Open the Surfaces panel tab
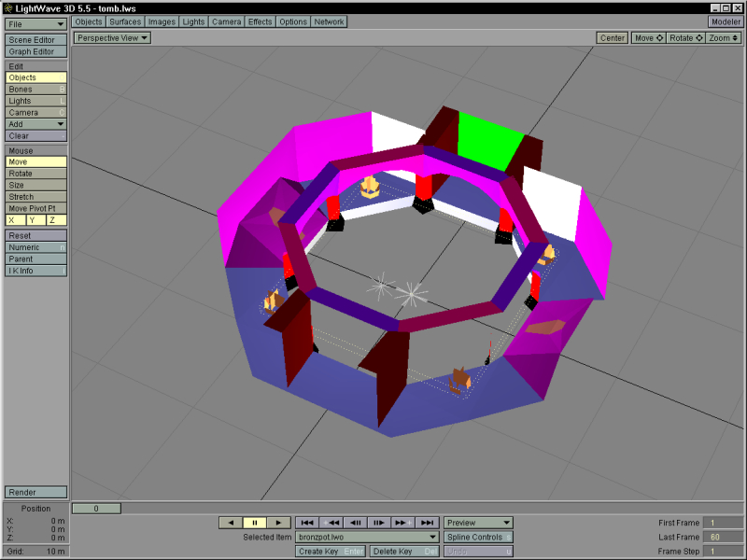Viewport: 747px width, 560px height. tap(125, 21)
